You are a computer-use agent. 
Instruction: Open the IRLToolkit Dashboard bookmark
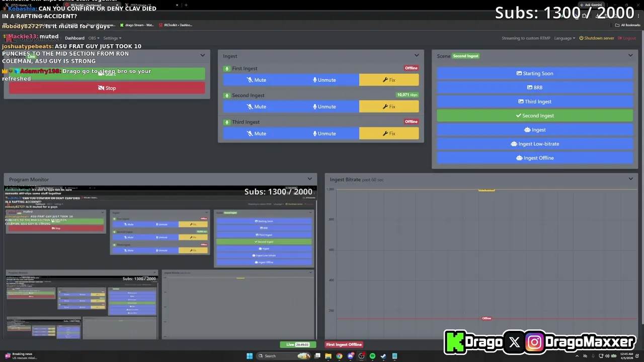coord(176,25)
